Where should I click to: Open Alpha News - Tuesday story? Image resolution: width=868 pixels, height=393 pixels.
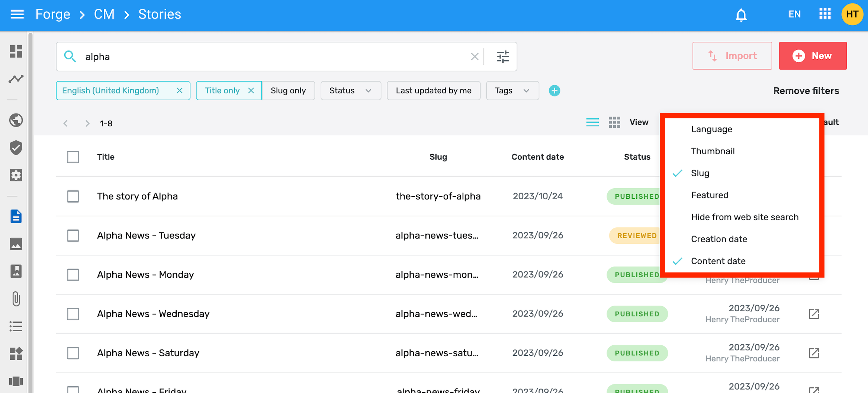[x=146, y=235]
